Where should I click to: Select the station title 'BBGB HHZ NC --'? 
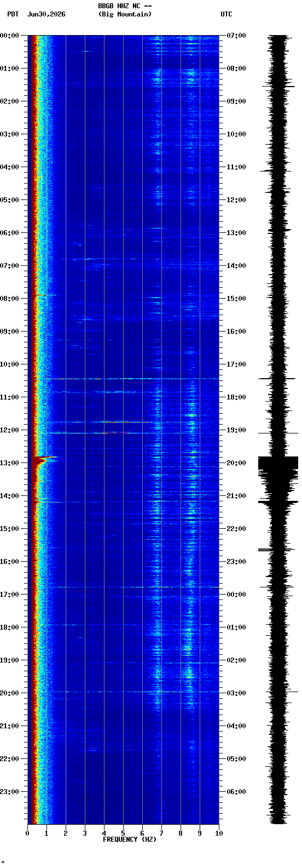pos(125,6)
